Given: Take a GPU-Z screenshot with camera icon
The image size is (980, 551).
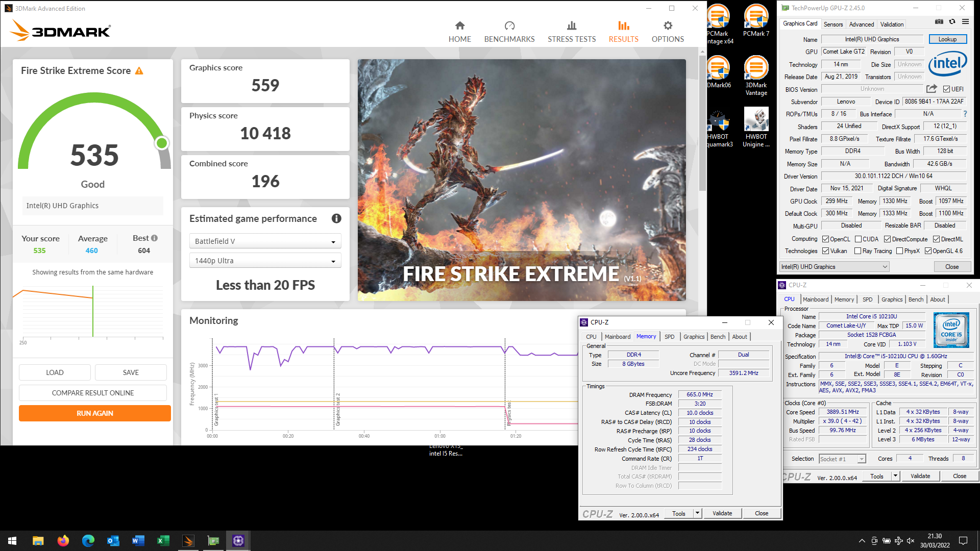Looking at the screenshot, I should [939, 21].
